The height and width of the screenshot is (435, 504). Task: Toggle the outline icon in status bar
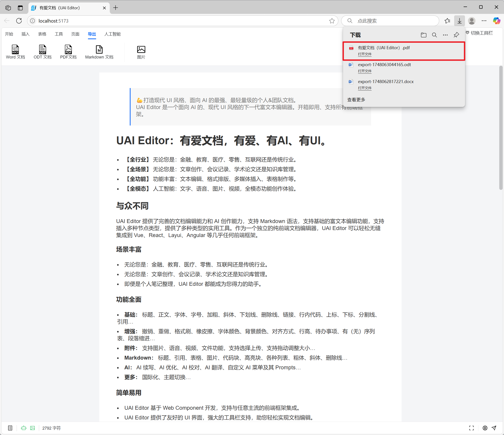tap(10, 428)
